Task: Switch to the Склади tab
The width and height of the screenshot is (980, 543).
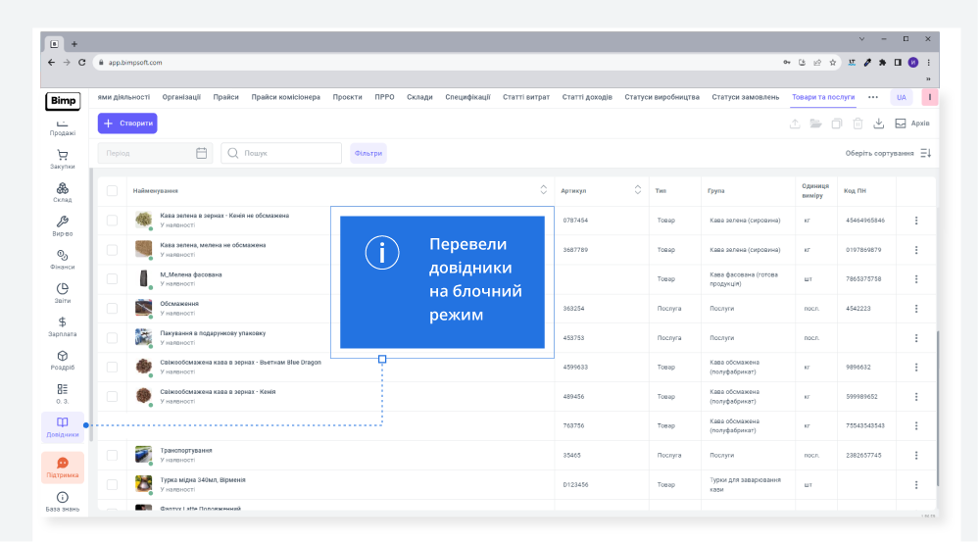Action: 419,97
